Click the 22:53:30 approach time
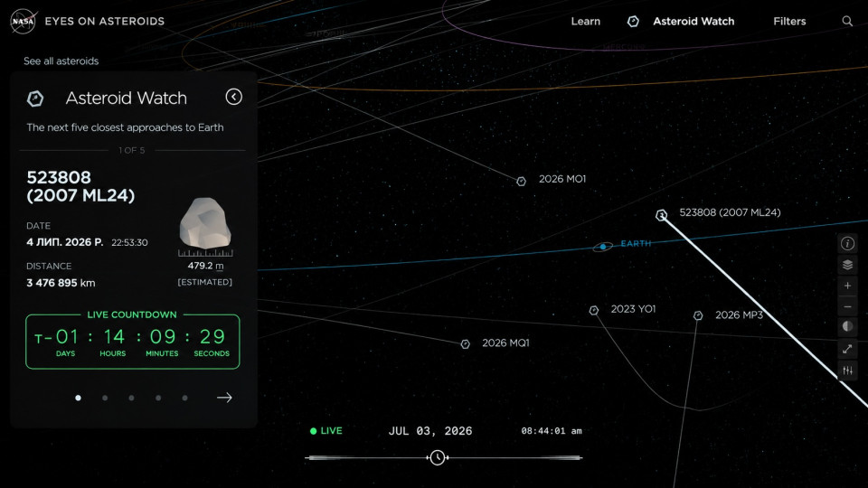This screenshot has height=488, width=868. tap(129, 242)
